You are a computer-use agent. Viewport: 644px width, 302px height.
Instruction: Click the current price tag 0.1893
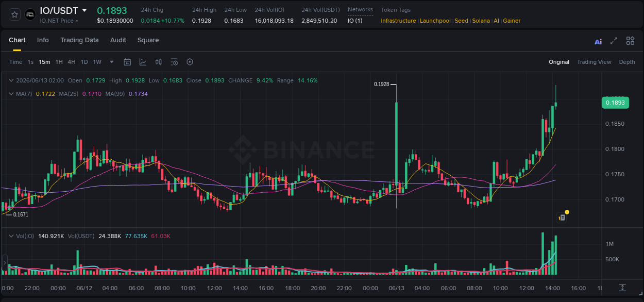click(615, 103)
